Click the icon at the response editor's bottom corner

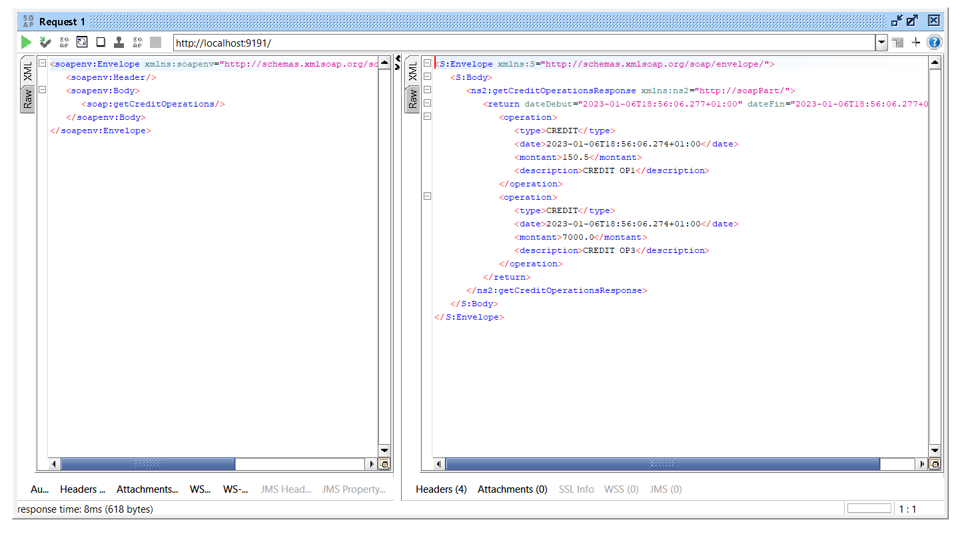click(935, 464)
